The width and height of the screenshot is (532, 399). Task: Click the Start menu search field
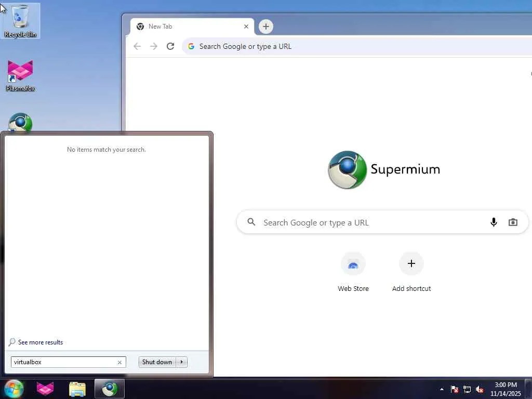pyautogui.click(x=68, y=362)
